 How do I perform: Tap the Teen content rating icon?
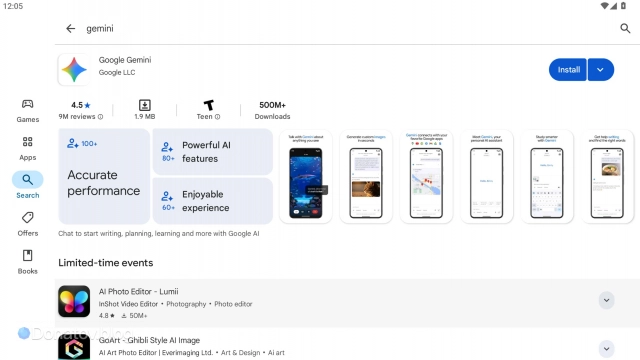(209, 105)
